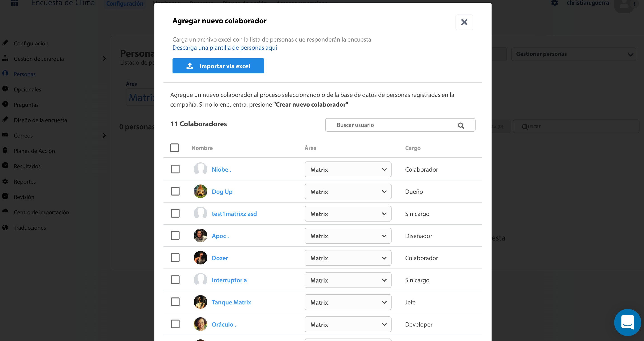The image size is (644, 341).
Task: Expand the Matrix dropdown for test1matrixz asd
Action: click(x=348, y=214)
